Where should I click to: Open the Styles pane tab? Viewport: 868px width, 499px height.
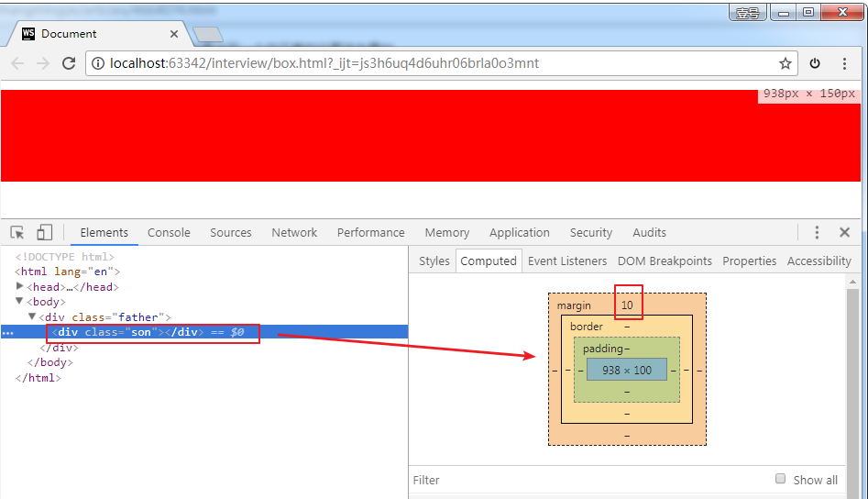tap(434, 261)
